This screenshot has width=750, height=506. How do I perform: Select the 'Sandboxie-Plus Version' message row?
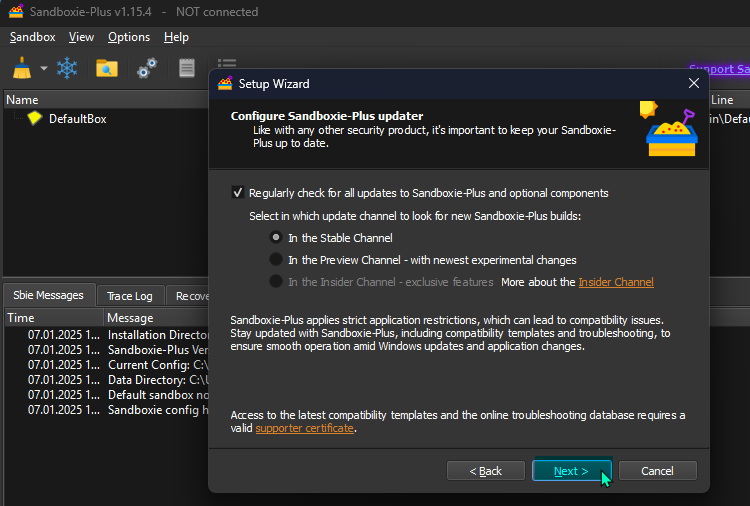(x=107, y=350)
